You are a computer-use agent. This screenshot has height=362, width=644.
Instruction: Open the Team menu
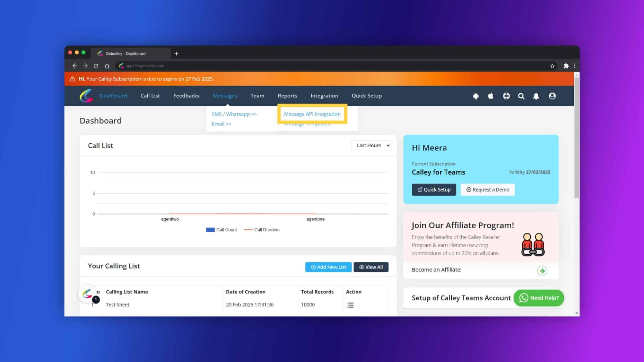pyautogui.click(x=257, y=96)
